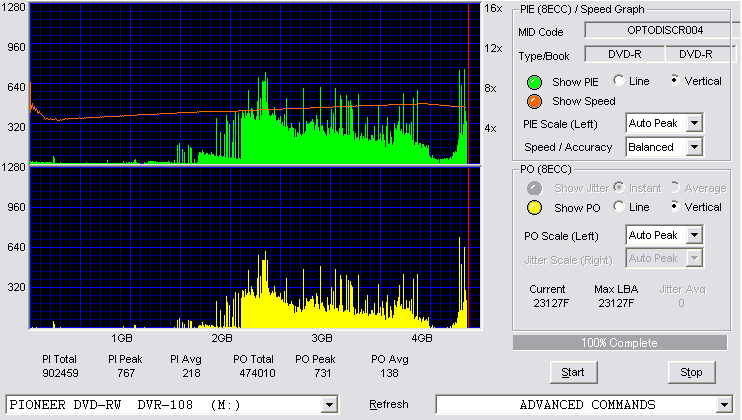The width and height of the screenshot is (742, 420).
Task: Toggle the yellow Show PO indicator
Action: coord(534,208)
